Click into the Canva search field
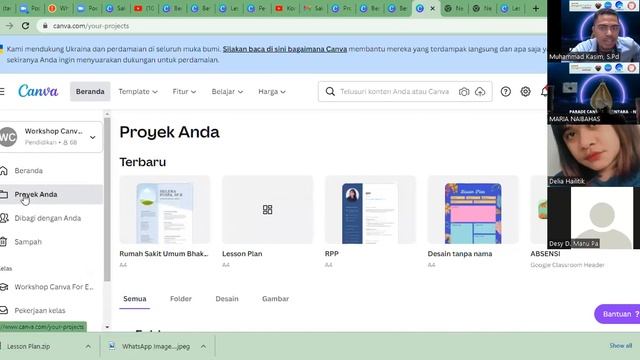The width and height of the screenshot is (640, 360). click(394, 91)
